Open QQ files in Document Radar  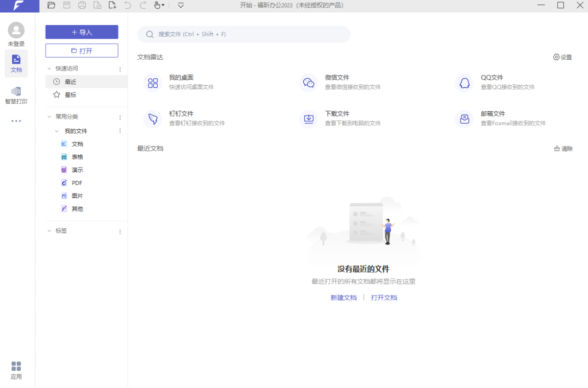(493, 82)
